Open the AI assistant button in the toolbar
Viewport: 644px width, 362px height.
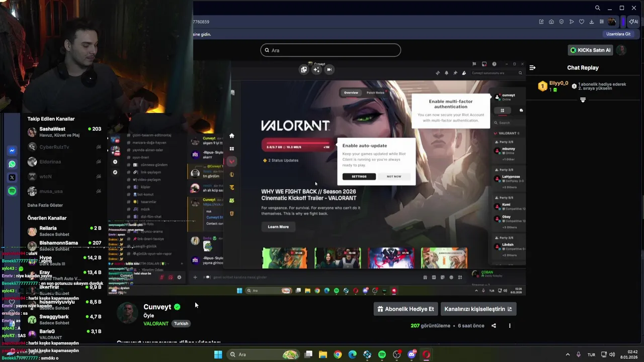click(633, 22)
